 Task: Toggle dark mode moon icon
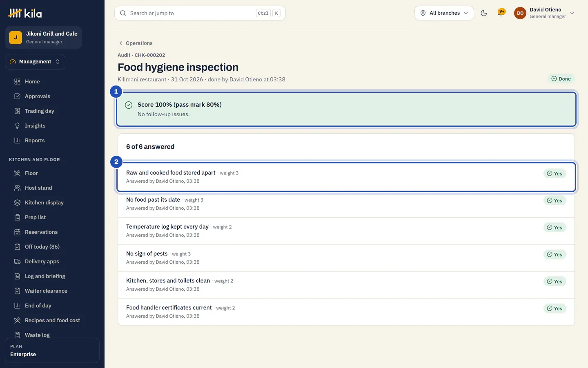[484, 13]
